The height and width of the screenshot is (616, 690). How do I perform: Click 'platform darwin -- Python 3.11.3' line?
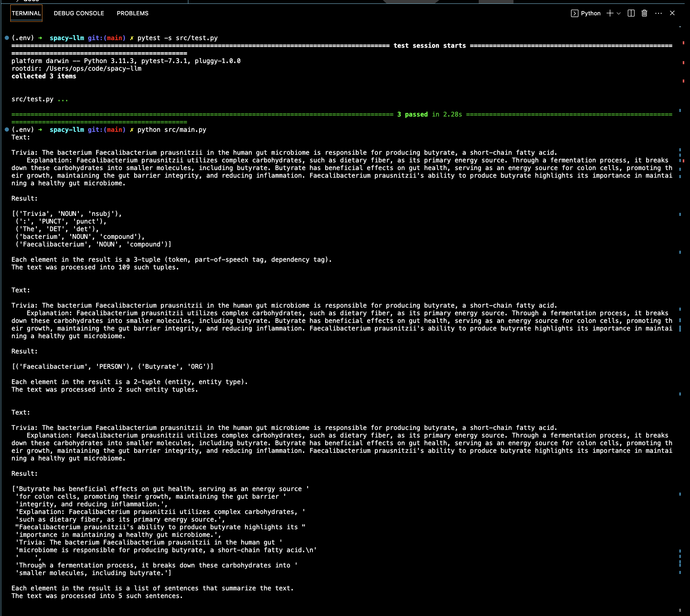(x=126, y=61)
